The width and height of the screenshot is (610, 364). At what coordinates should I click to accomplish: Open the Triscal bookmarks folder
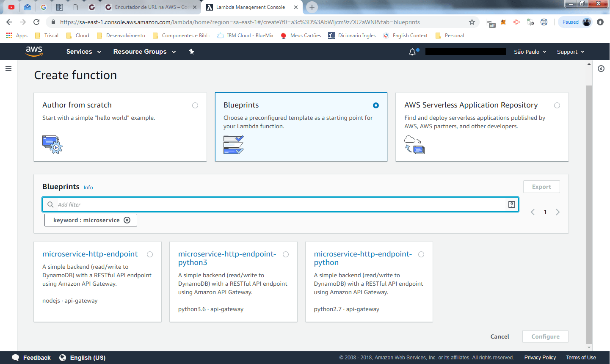(x=47, y=36)
